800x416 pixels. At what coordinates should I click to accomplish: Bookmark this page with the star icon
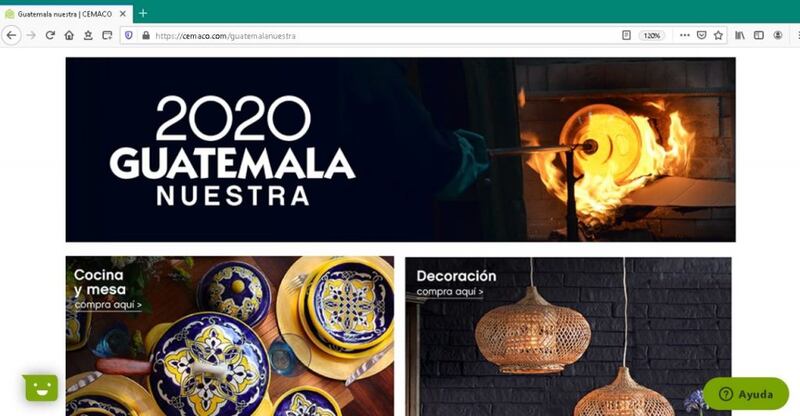click(x=718, y=35)
